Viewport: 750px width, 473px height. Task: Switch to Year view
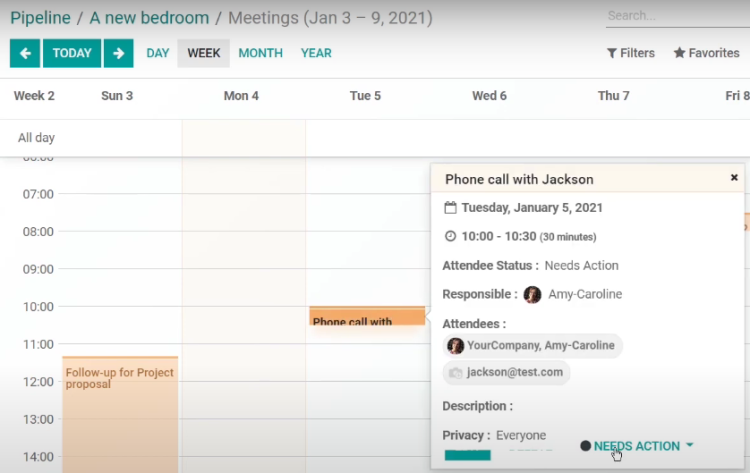[x=316, y=53]
